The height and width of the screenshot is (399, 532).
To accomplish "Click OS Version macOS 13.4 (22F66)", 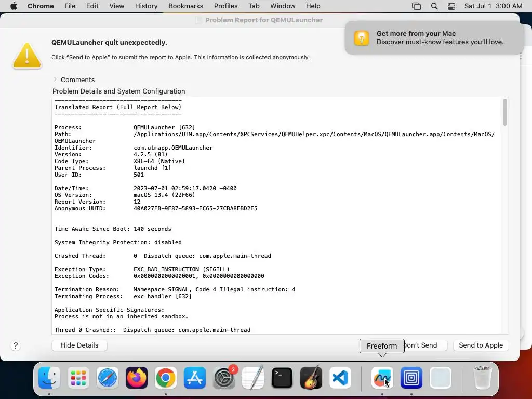I will click(125, 195).
